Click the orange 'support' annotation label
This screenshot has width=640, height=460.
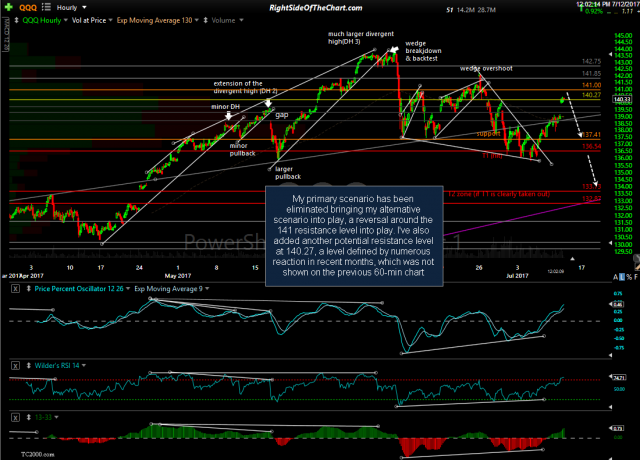point(488,133)
